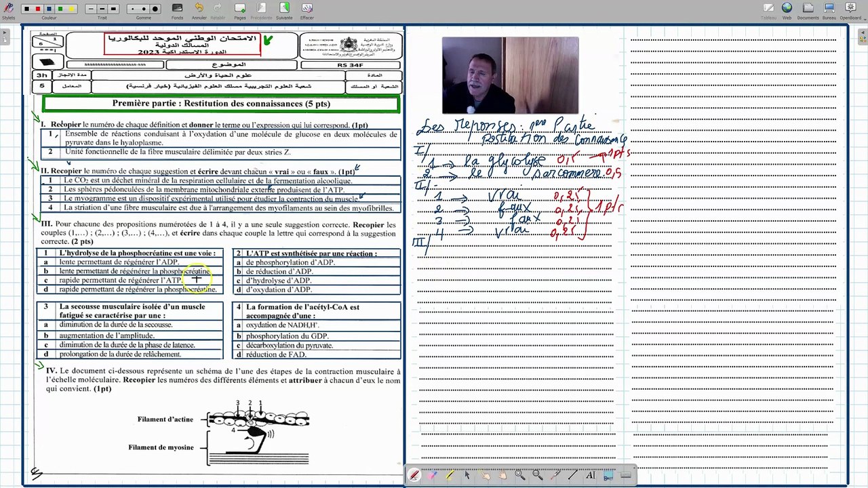The width and height of the screenshot is (868, 488).
Task: Pick the green pen color
Action: pyautogui.click(x=60, y=9)
